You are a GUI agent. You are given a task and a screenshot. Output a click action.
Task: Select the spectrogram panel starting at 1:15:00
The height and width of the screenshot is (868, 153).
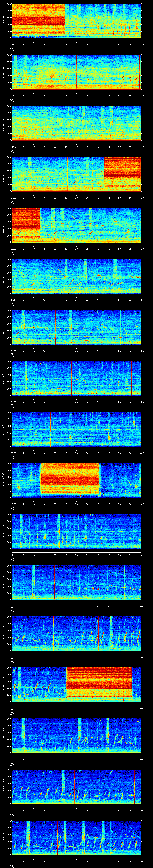76,736
